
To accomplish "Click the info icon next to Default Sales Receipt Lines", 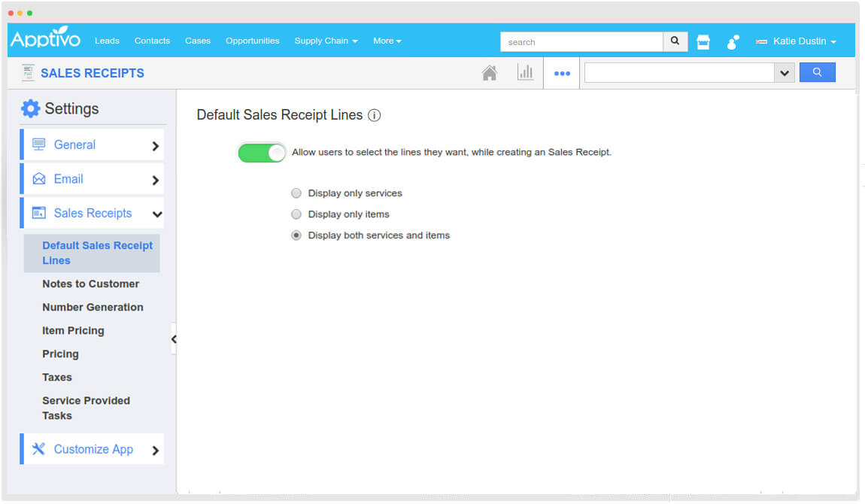I will pyautogui.click(x=374, y=115).
